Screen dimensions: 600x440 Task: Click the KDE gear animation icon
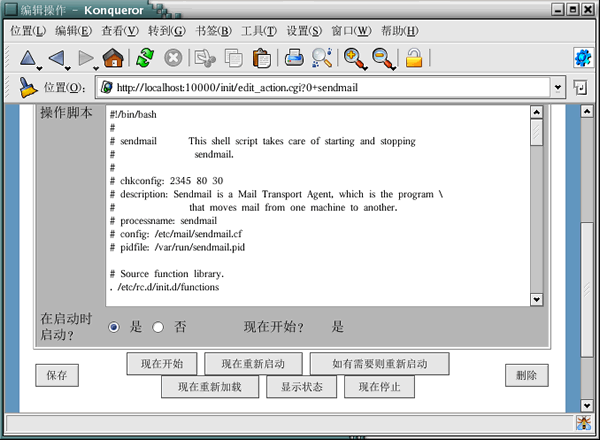click(x=583, y=58)
